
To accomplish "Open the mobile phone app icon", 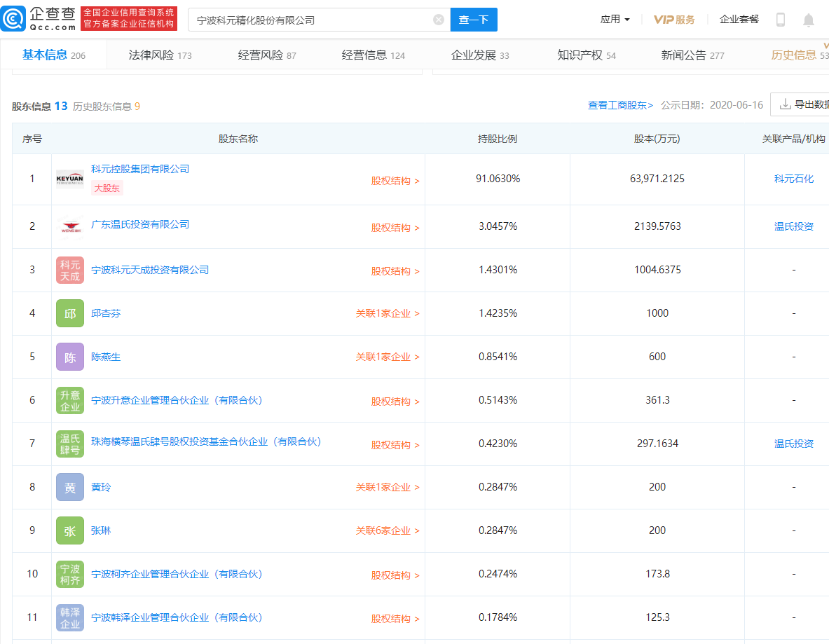I will coord(780,20).
